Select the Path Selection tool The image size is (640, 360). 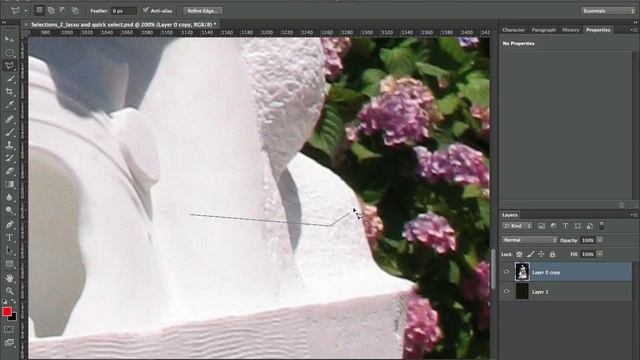[9, 251]
